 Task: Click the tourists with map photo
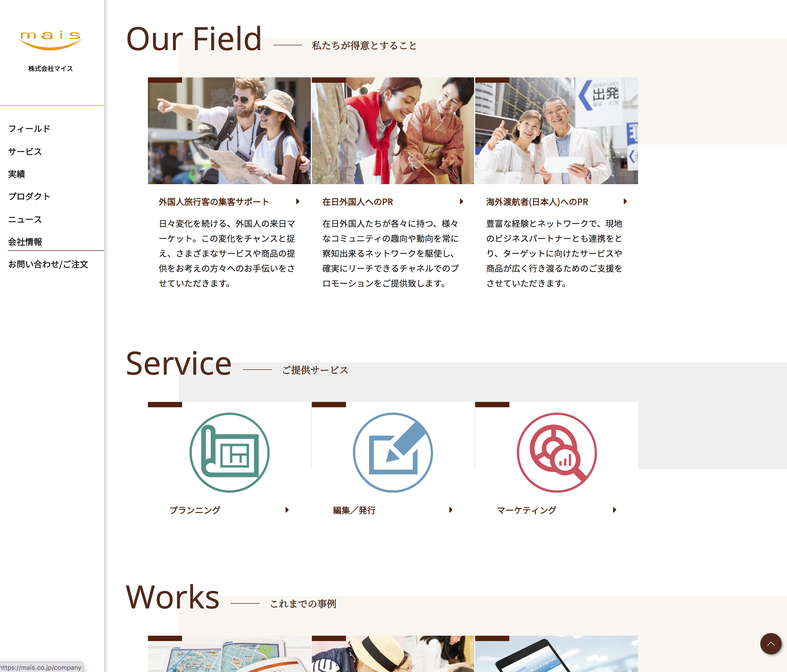pyautogui.click(x=229, y=131)
